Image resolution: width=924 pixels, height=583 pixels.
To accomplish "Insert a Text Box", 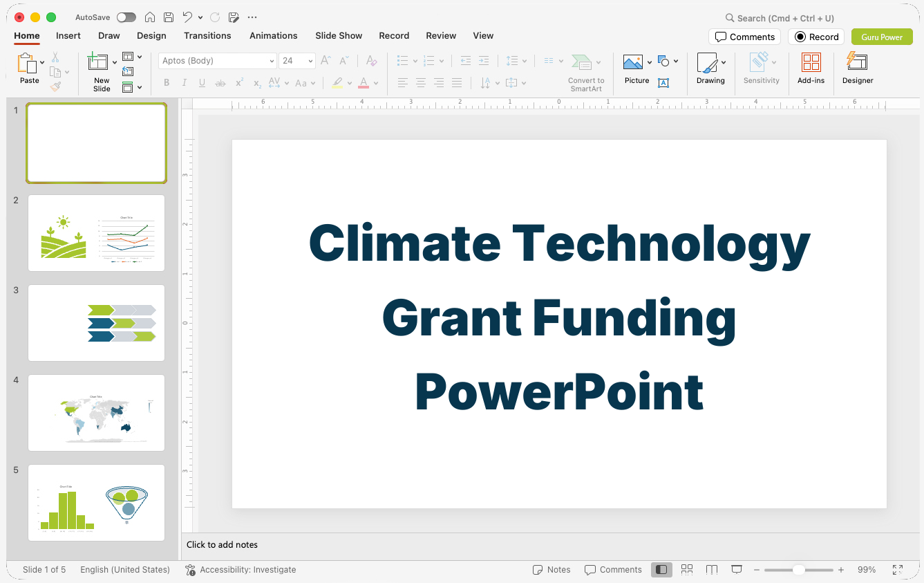I will click(663, 83).
